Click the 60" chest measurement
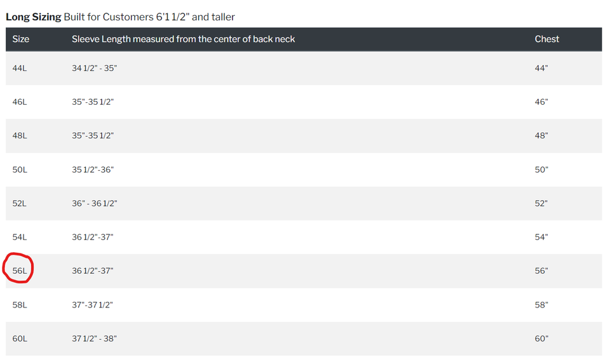Viewport: 610px width, 364px height. (x=541, y=339)
